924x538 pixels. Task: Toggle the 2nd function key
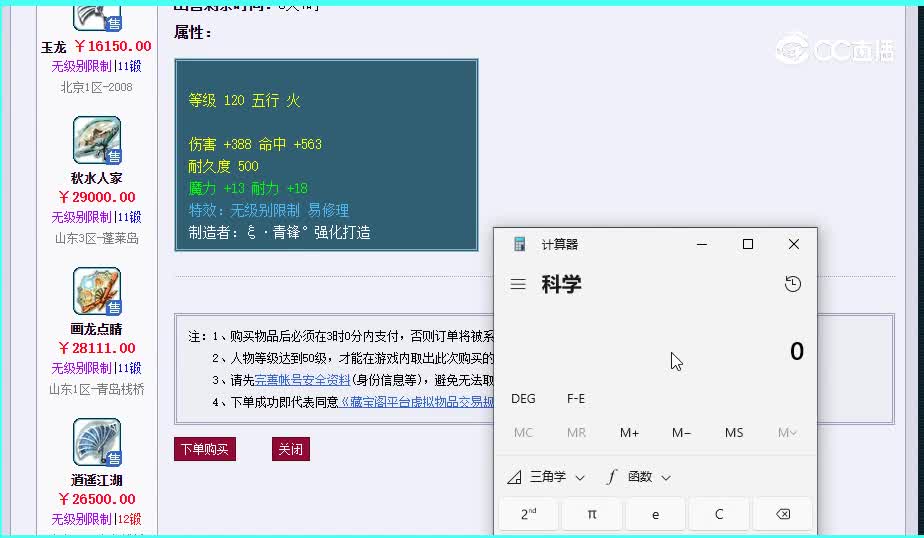click(x=528, y=514)
